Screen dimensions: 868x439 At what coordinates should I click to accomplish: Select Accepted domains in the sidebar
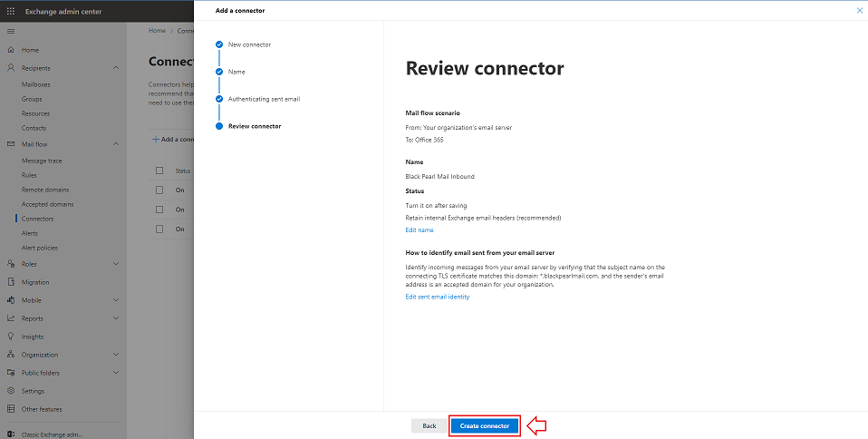[48, 204]
